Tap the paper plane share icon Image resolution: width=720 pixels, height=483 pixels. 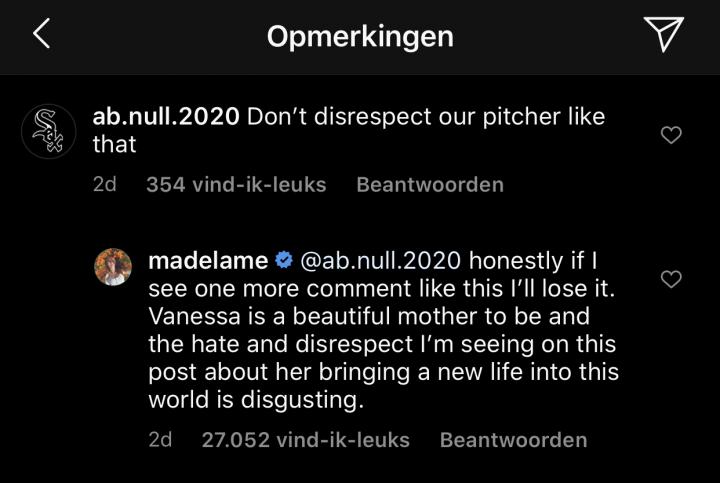(x=663, y=35)
